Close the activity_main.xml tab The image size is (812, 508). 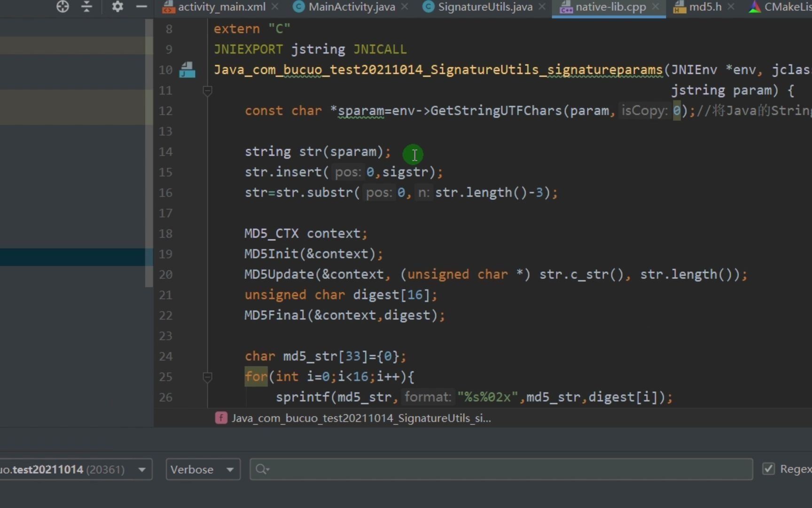[x=275, y=7]
